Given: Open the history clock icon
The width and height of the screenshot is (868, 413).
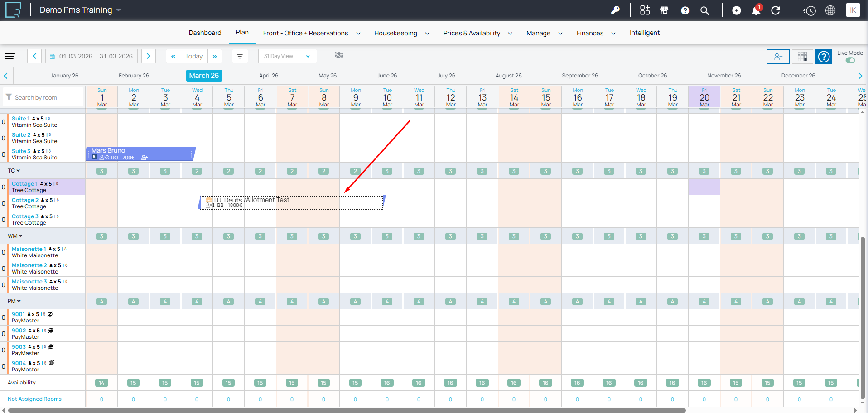Looking at the screenshot, I should [810, 10].
